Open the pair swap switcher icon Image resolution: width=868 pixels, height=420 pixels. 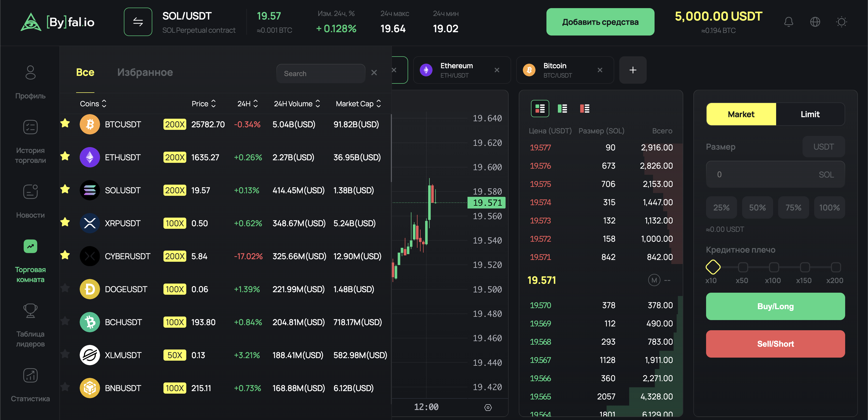[x=138, y=22]
